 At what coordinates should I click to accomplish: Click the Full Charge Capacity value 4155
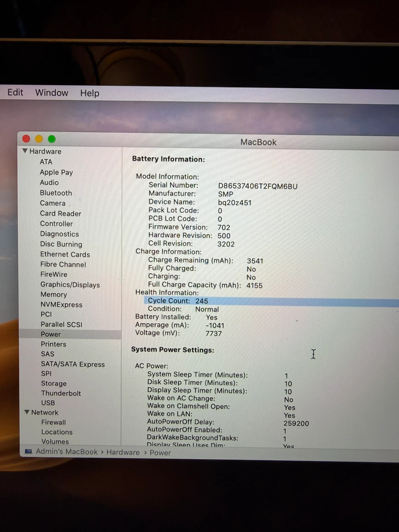(x=255, y=286)
